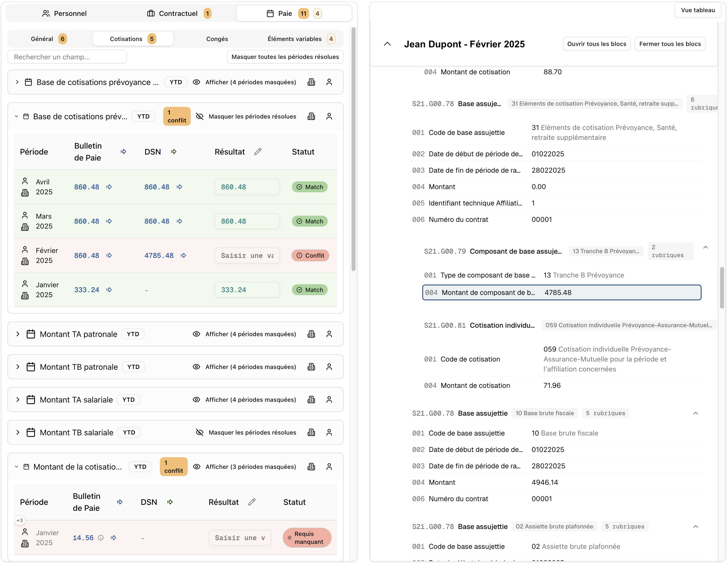Click the pencil edit icon beside the Résultat header
Viewport: 728px width, 564px height.
[x=258, y=152]
